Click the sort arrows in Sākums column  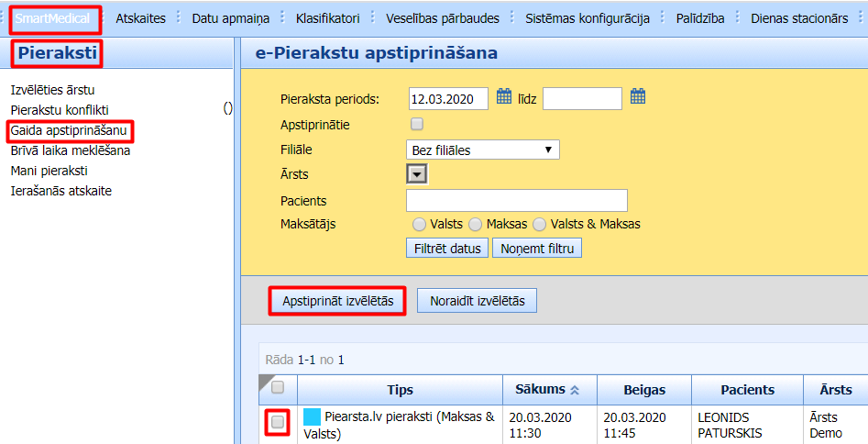tap(575, 390)
